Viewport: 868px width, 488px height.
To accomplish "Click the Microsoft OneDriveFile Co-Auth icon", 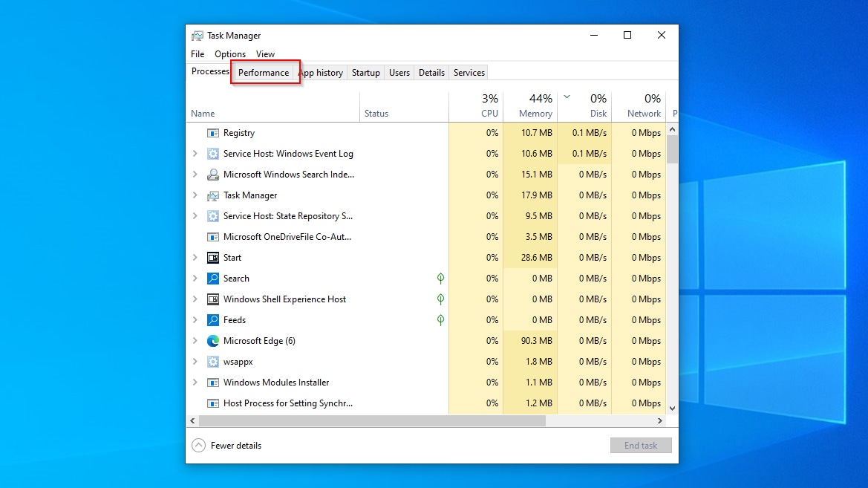I will pos(212,237).
